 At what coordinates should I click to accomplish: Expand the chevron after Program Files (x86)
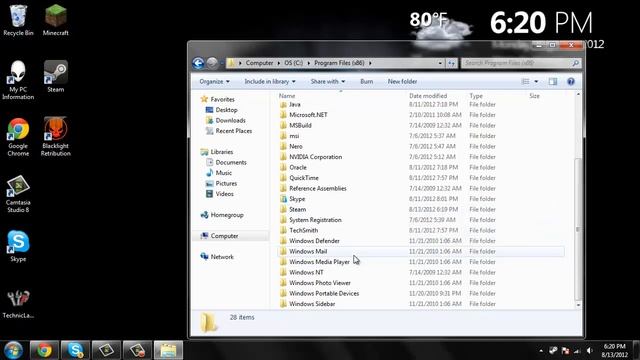[x=370, y=63]
